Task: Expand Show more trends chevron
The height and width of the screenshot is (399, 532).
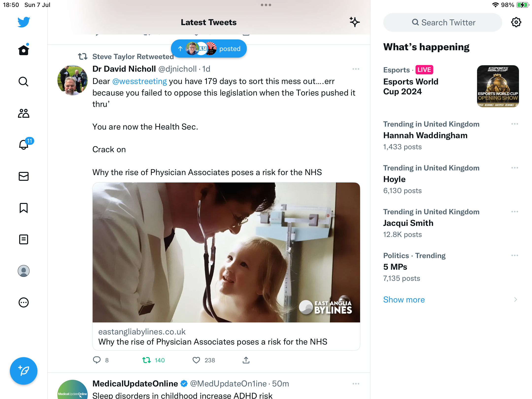Action: [x=515, y=299]
